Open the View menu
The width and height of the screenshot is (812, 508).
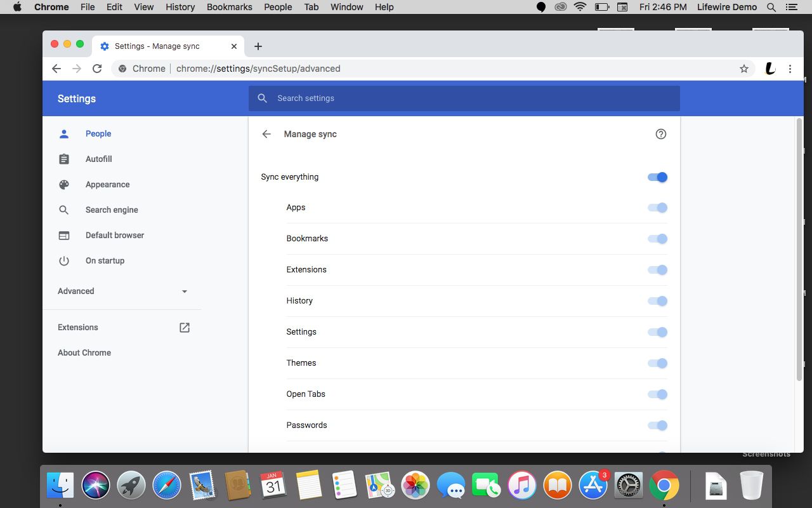coord(144,7)
